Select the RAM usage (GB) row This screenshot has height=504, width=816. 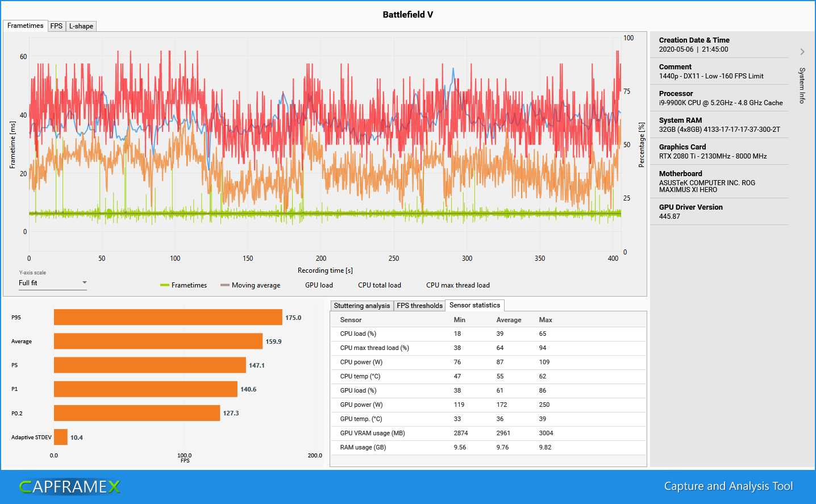point(488,448)
